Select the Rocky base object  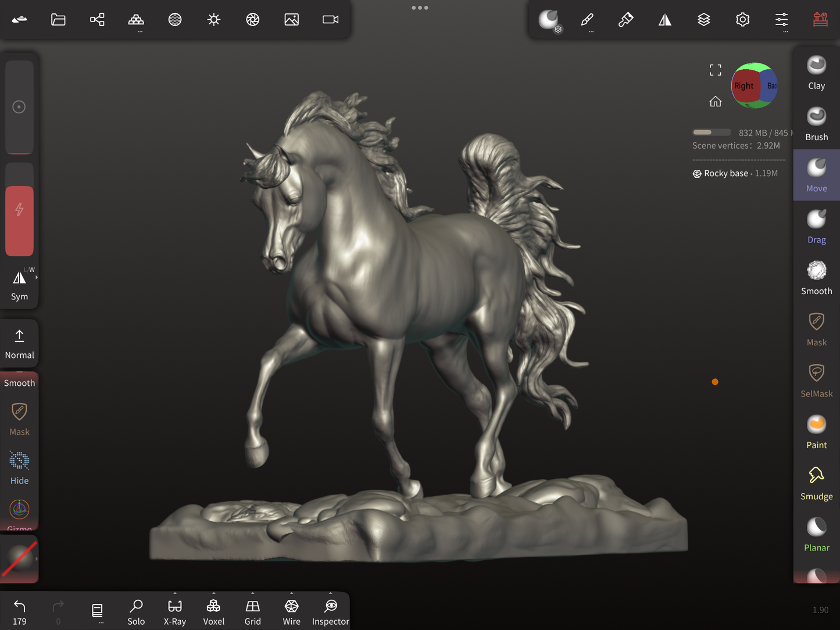pyautogui.click(x=725, y=173)
